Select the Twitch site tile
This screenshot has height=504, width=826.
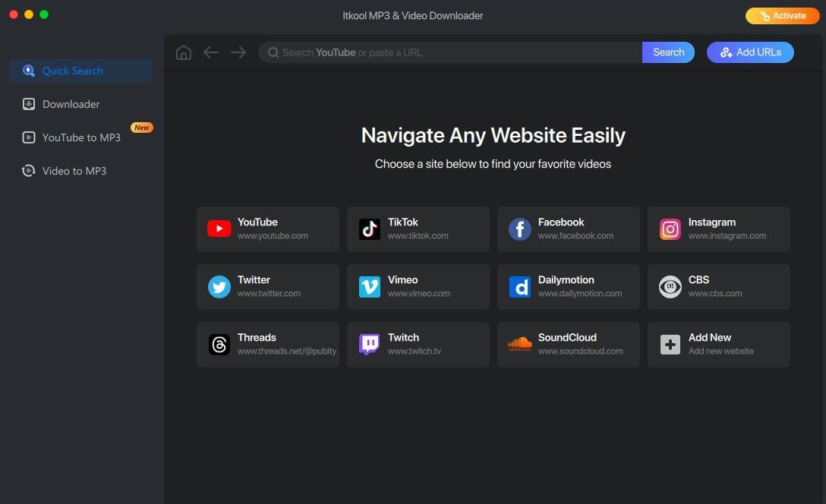click(x=418, y=344)
